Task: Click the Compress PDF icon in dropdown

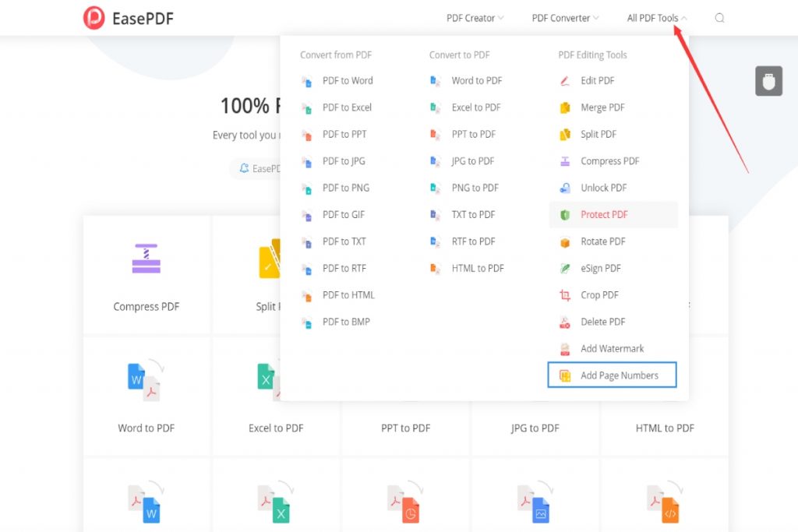Action: [x=565, y=161]
